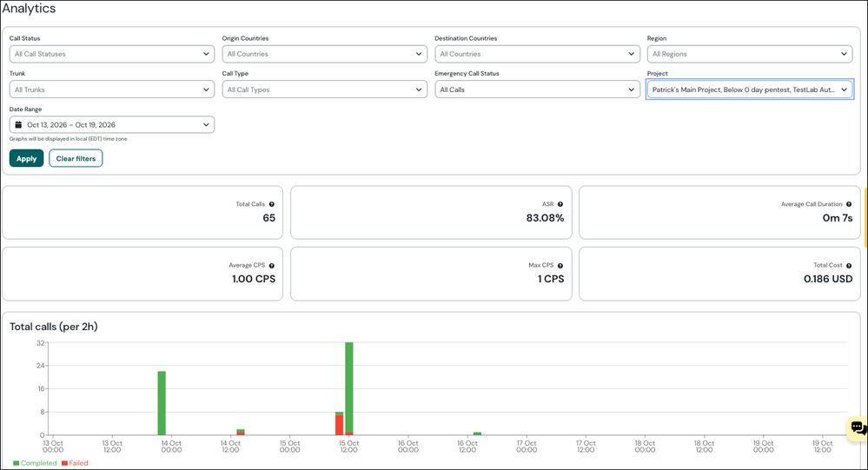This screenshot has height=470, width=868.
Task: Open the chat support widget icon
Action: tap(858, 428)
